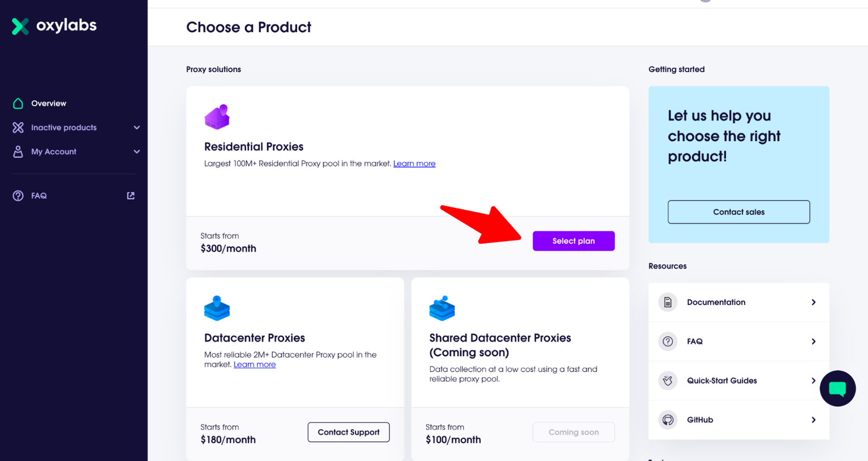Screen dimensions: 868x461
Task: Click the Contact sales button
Action: click(x=738, y=212)
